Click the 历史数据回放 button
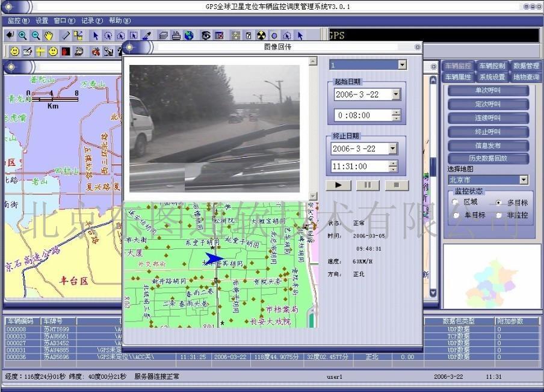The image size is (544, 392). click(x=488, y=158)
